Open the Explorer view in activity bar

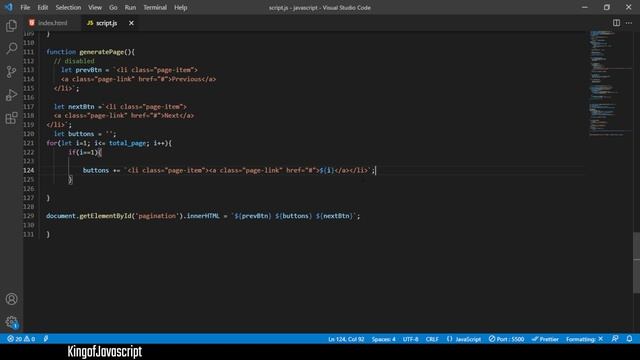[11, 26]
